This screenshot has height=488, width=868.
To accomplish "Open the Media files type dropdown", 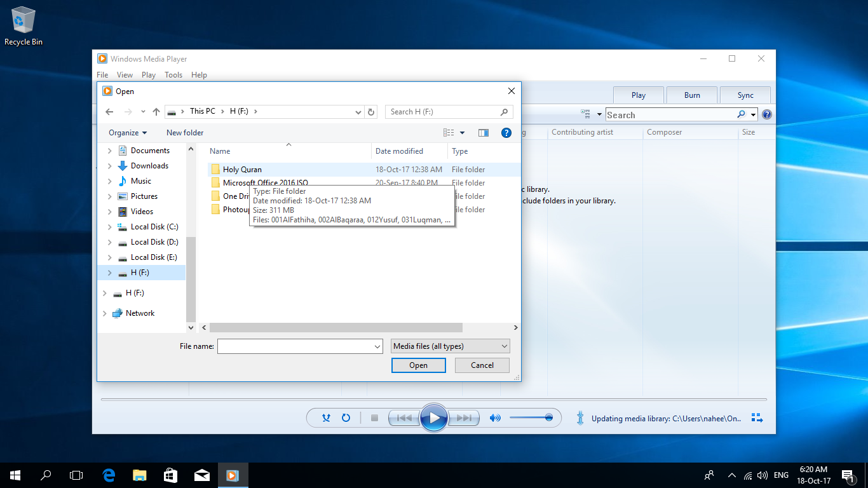I will point(451,346).
